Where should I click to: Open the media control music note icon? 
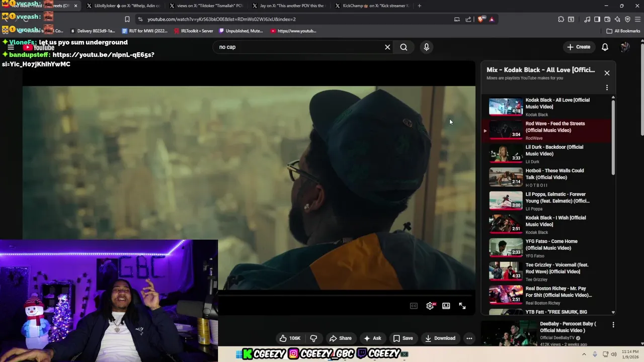coord(587,19)
